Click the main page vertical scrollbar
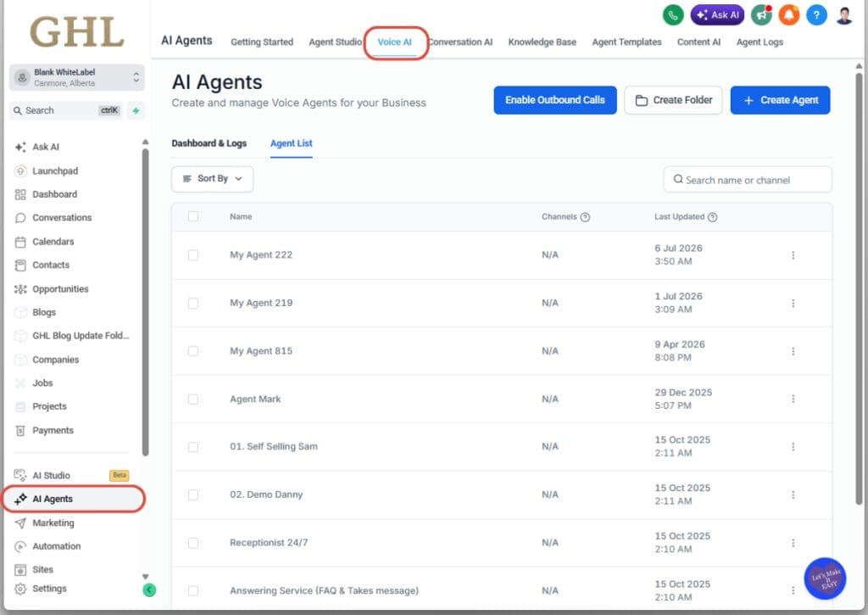 click(x=859, y=288)
